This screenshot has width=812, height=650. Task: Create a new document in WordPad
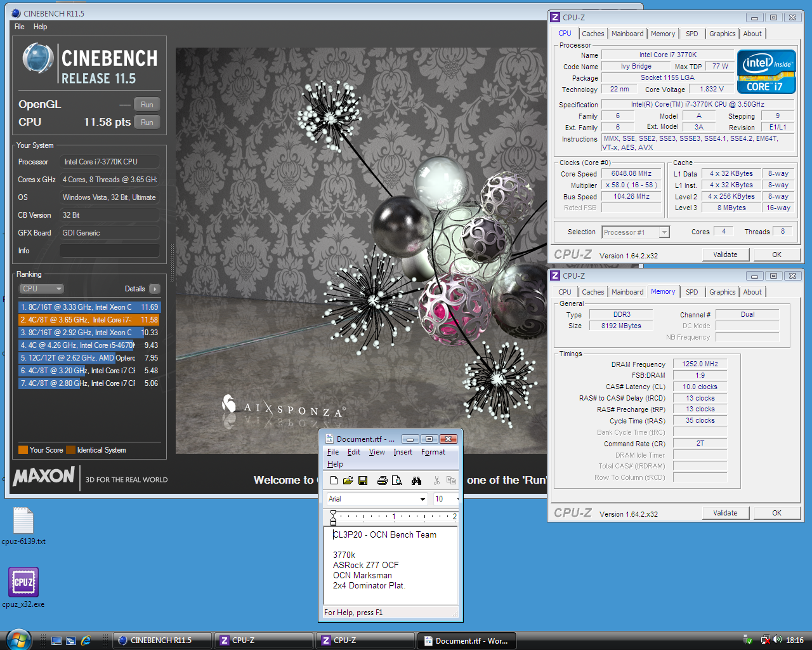(334, 481)
